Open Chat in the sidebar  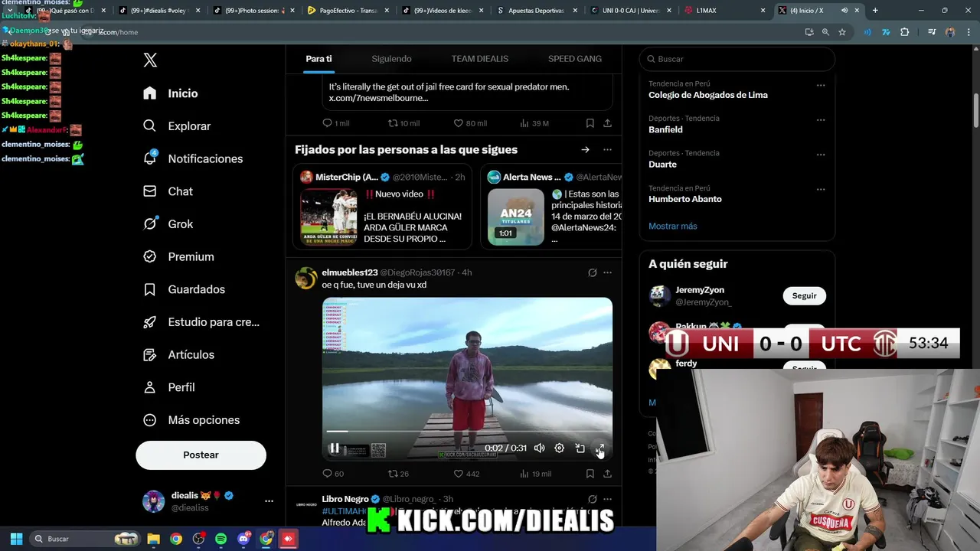click(x=168, y=191)
